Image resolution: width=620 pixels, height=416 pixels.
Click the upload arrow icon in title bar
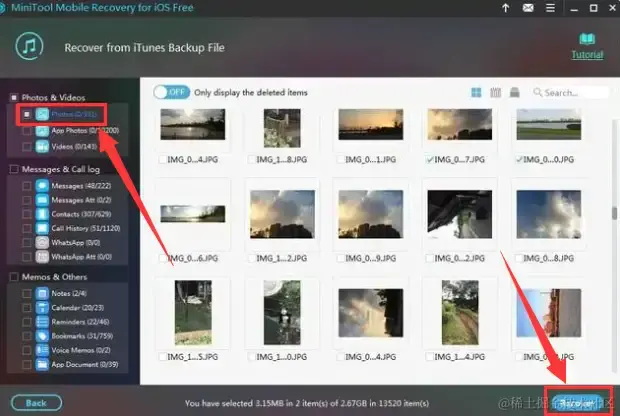click(x=505, y=8)
